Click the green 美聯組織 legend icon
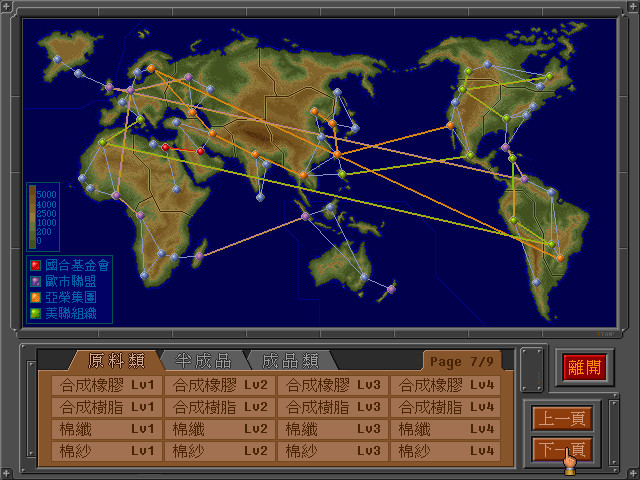 pos(36,313)
